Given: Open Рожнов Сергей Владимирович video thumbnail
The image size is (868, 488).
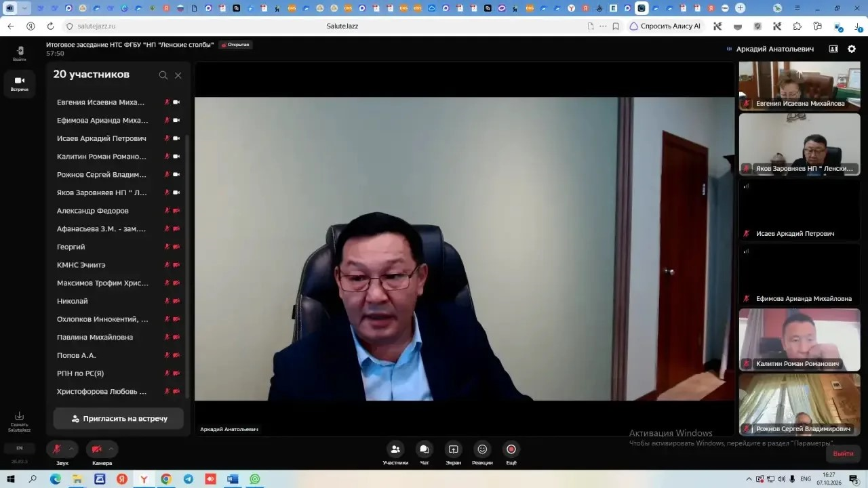Looking at the screenshot, I should pos(800,405).
